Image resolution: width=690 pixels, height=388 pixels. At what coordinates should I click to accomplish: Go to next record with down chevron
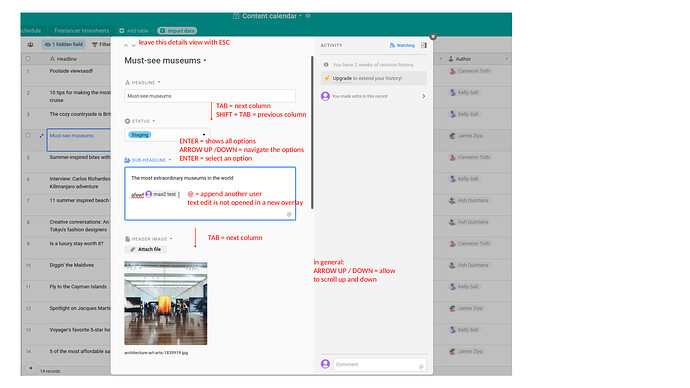(x=133, y=45)
